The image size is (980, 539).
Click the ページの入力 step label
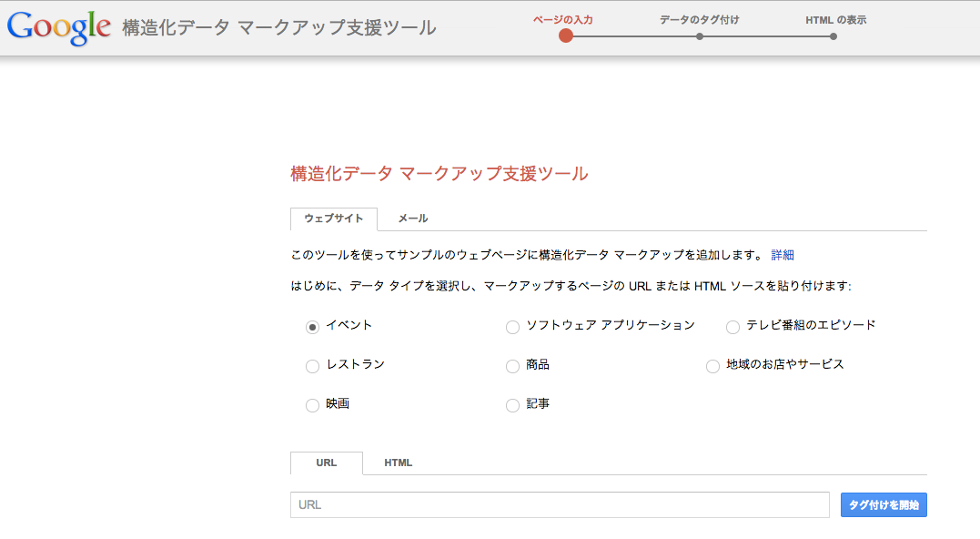click(563, 20)
